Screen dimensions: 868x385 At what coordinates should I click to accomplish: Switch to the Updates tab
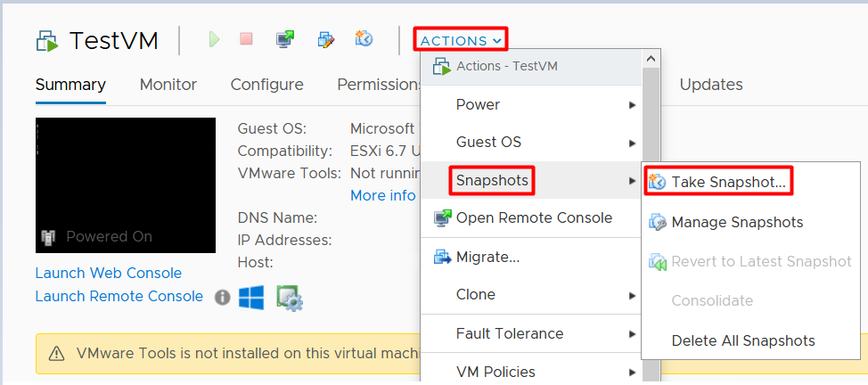point(711,85)
